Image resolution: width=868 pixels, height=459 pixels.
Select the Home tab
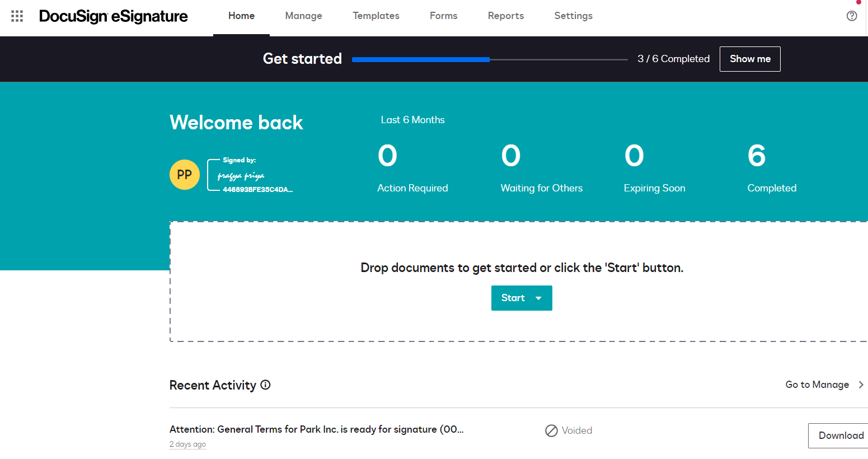tap(241, 16)
